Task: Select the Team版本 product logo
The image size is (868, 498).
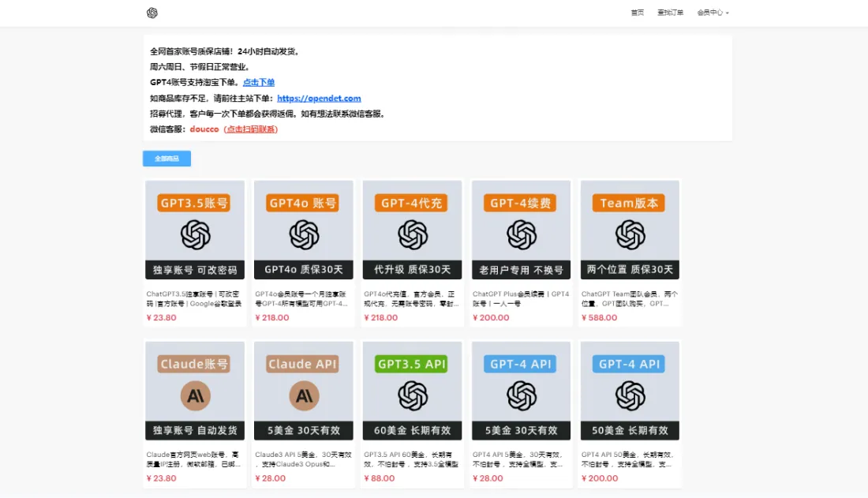Action: point(630,235)
